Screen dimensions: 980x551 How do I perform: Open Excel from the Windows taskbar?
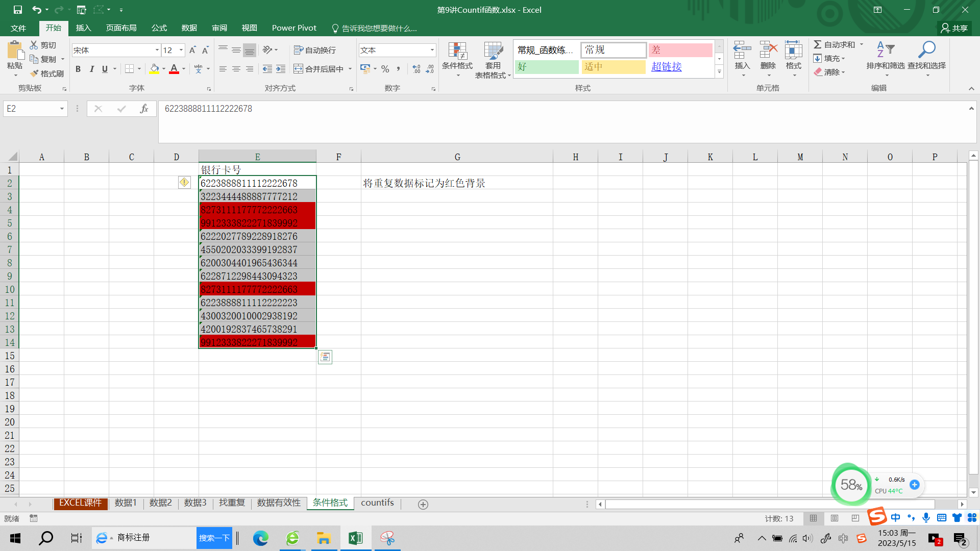tap(355, 538)
